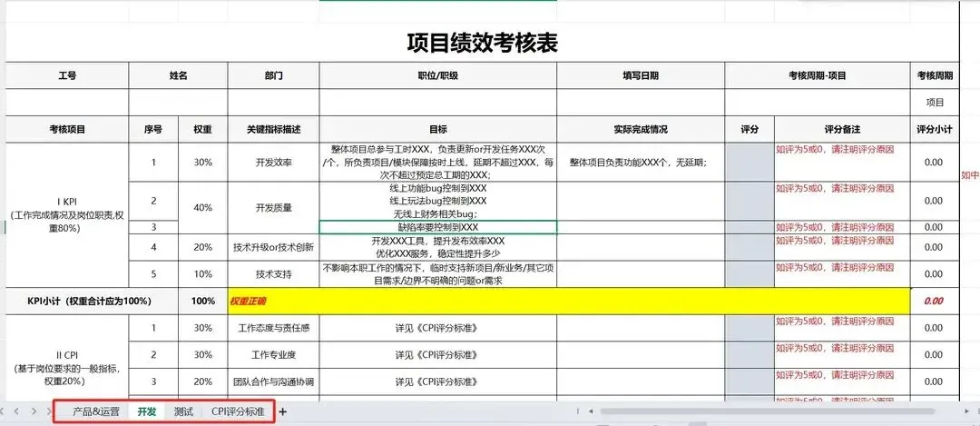
Task: Select the KPI小计 label cell
Action: point(92,301)
